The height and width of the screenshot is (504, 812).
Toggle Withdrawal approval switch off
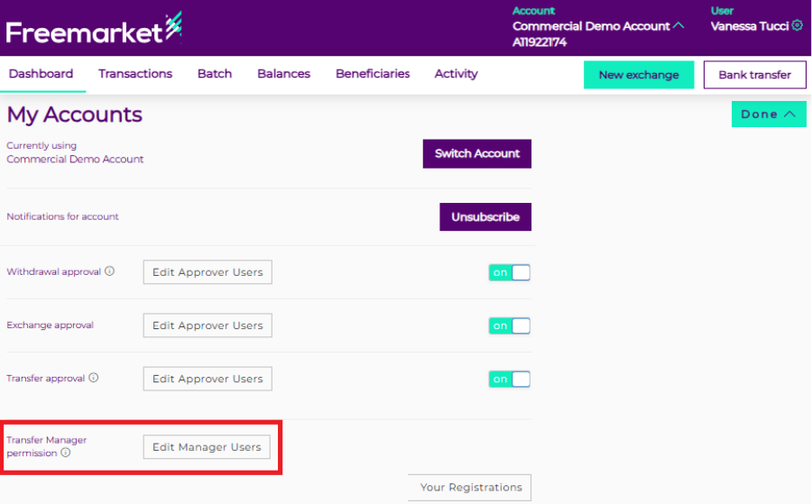tap(510, 272)
